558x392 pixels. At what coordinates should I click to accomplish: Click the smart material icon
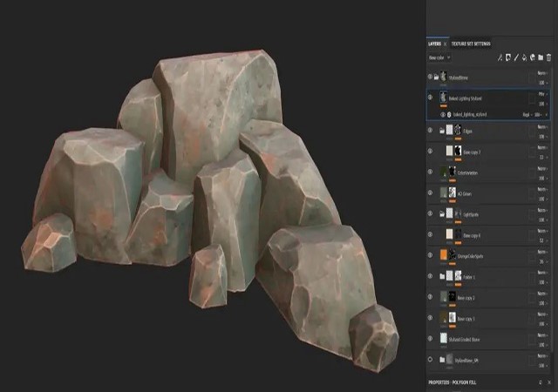coord(533,57)
